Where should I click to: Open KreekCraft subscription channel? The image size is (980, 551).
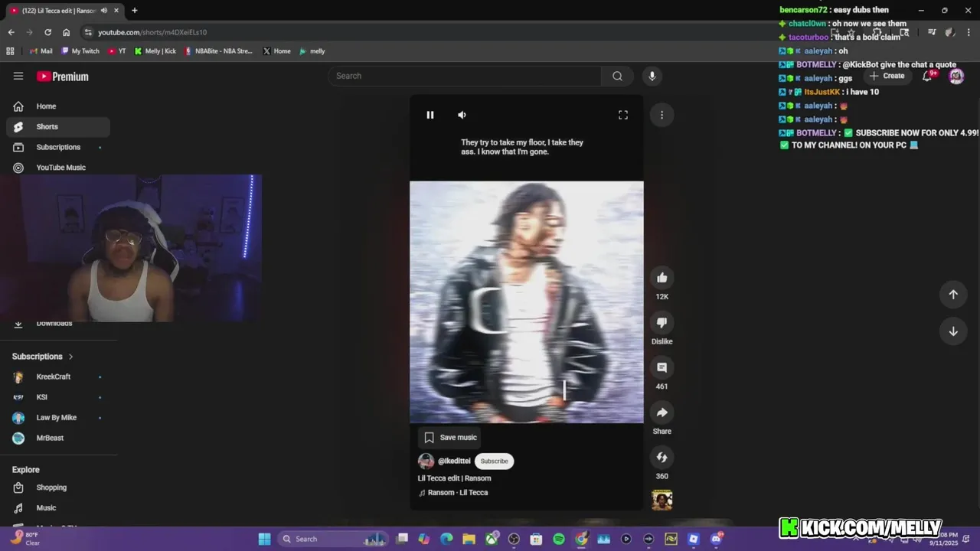[58, 377]
